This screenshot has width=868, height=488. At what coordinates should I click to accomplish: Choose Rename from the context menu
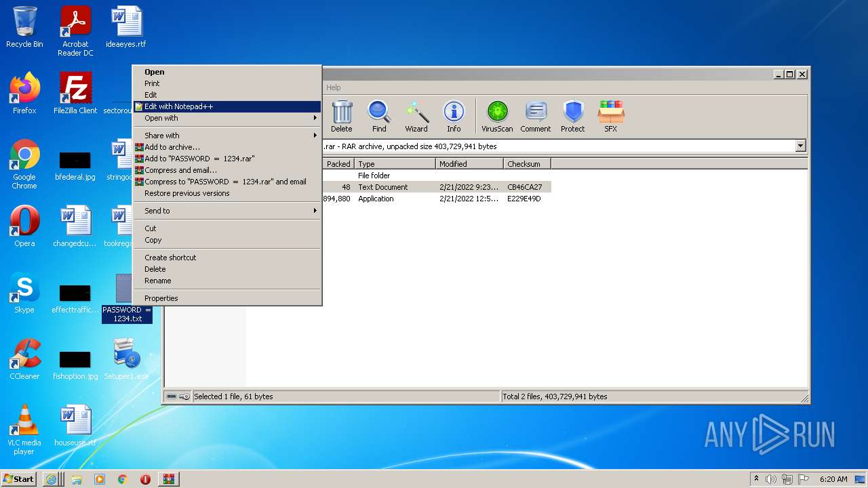[x=227, y=281]
